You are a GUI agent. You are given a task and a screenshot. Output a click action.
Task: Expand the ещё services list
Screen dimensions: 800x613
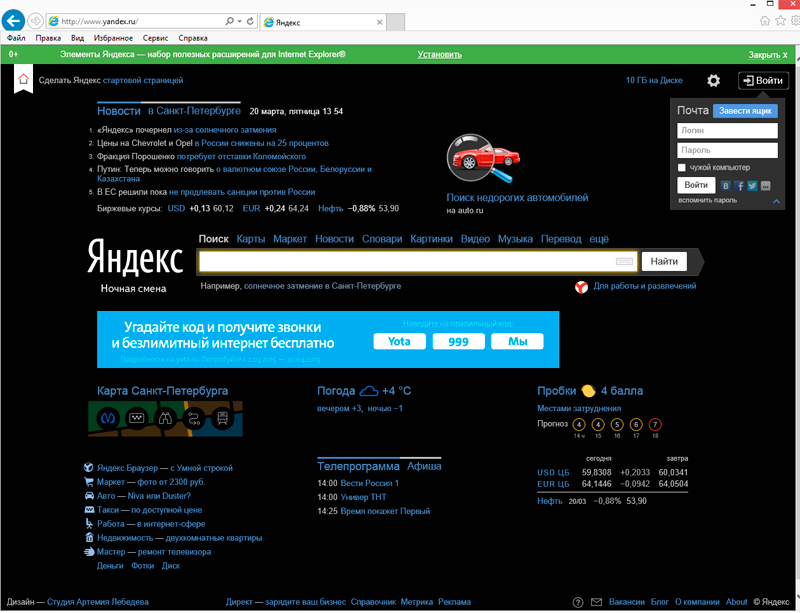[599, 239]
